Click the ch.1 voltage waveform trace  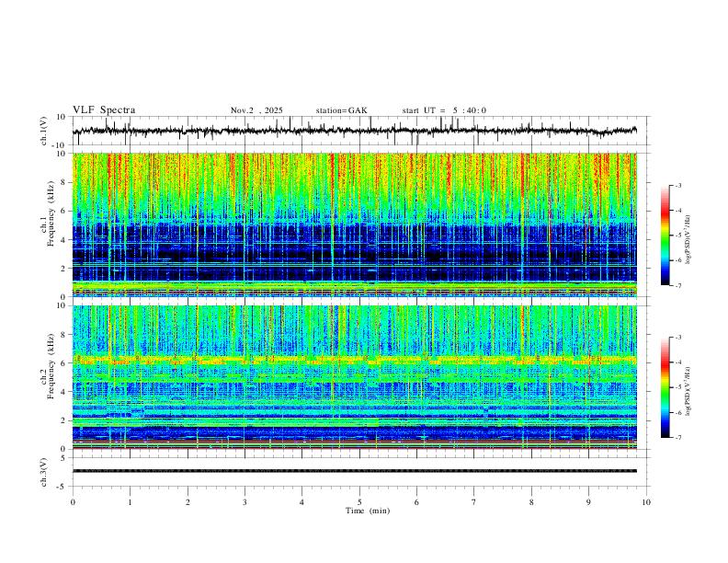coord(355,131)
